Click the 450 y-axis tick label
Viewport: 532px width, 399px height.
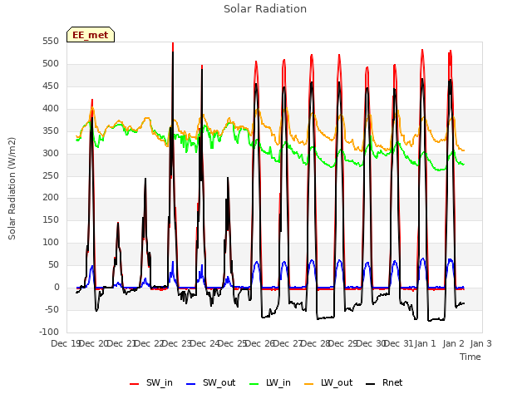pos(51,86)
